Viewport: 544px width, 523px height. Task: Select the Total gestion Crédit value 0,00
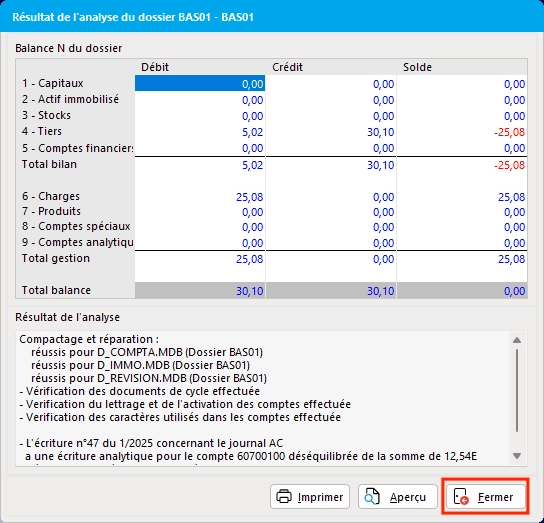coord(383,259)
